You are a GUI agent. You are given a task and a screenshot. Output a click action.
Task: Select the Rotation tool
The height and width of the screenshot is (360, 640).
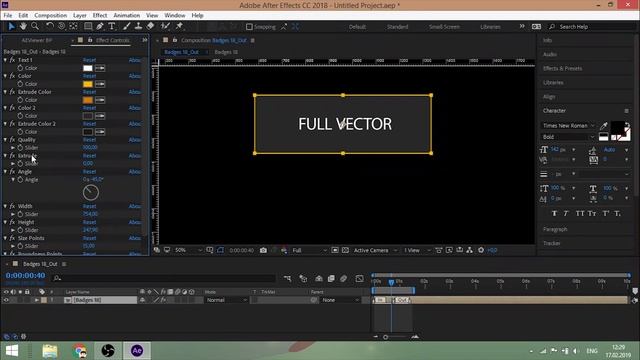50,27
